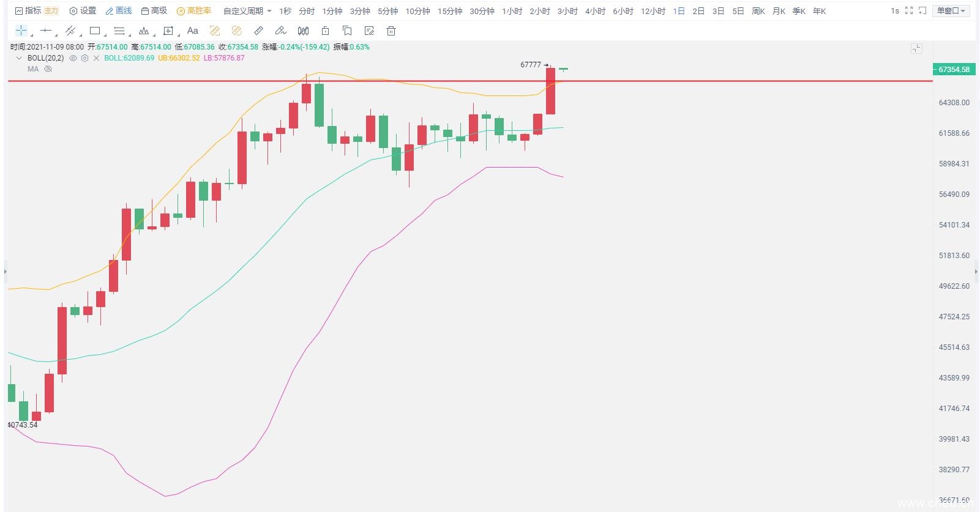Expand the right side panel arrow
This screenshot has height=512, width=980.
click(x=976, y=271)
